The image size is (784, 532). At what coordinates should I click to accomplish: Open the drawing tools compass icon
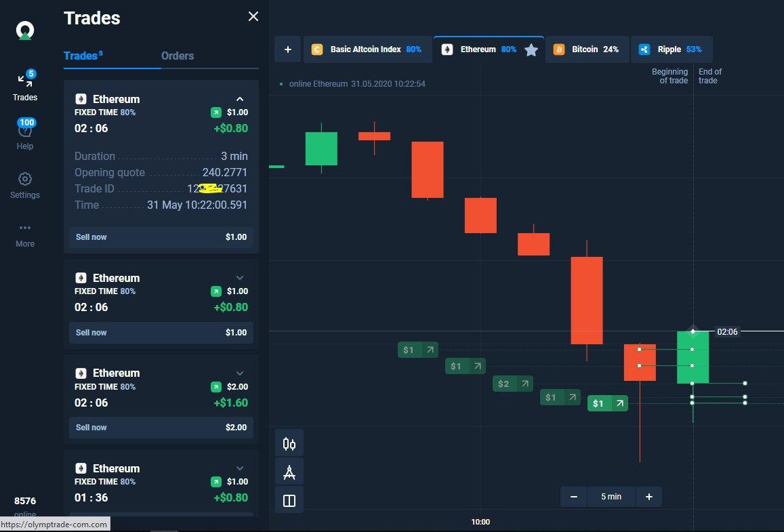click(x=289, y=472)
